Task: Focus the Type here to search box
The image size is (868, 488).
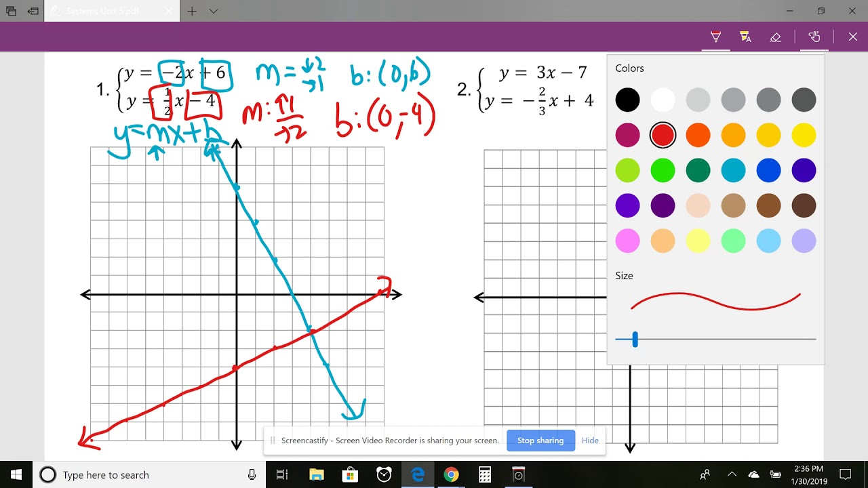Action: point(149,474)
